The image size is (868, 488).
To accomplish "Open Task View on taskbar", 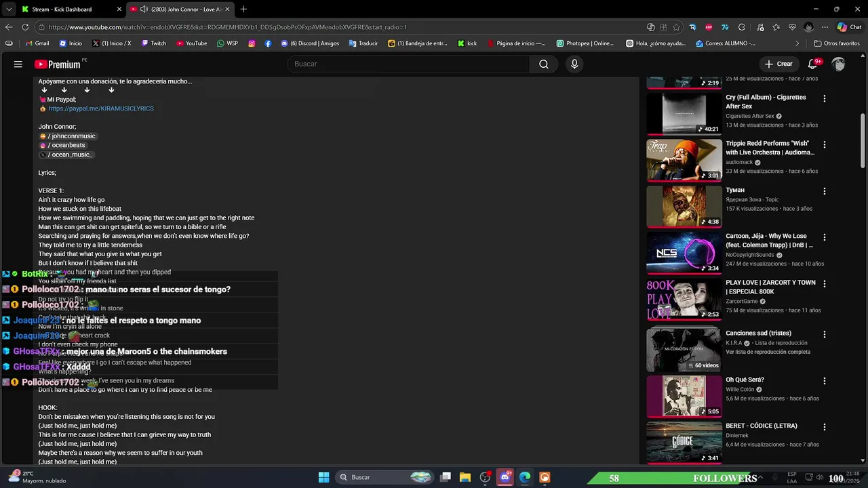I will (446, 477).
